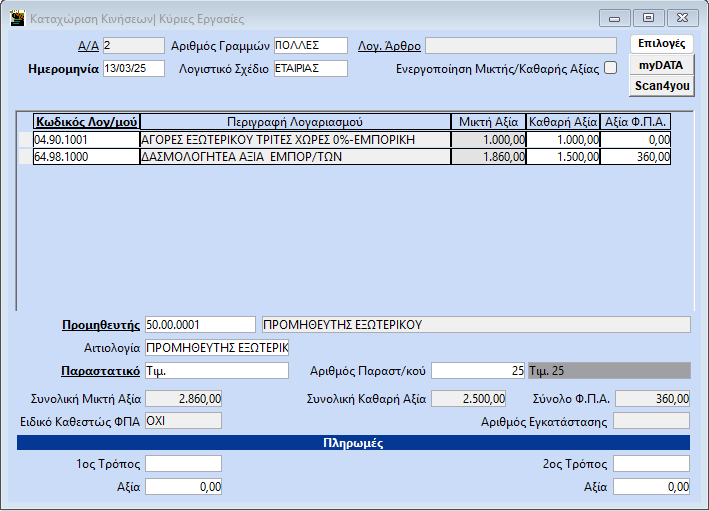The image size is (709, 511).
Task: Click the Συνολική Καθαρή Αξία field 2.500,00
Action: click(x=468, y=399)
